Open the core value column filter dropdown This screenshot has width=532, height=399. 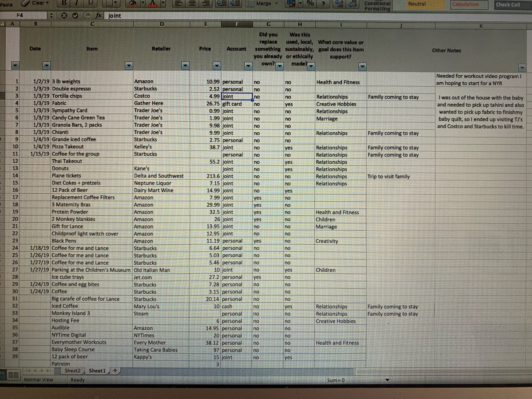(x=362, y=66)
